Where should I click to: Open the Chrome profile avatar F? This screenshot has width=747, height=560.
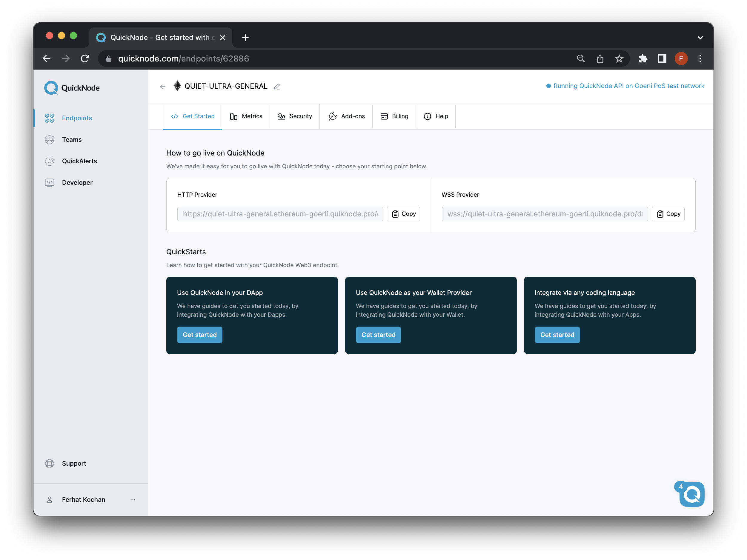coord(681,59)
